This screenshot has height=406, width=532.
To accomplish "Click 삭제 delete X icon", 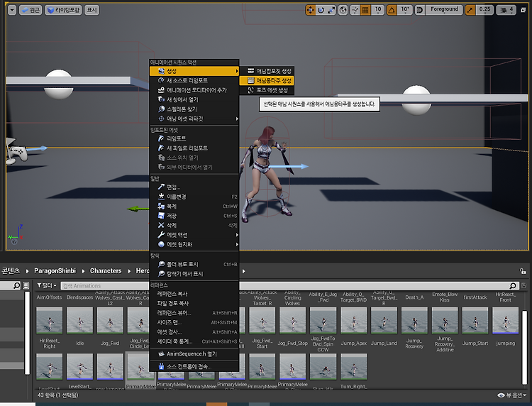I will tap(161, 225).
